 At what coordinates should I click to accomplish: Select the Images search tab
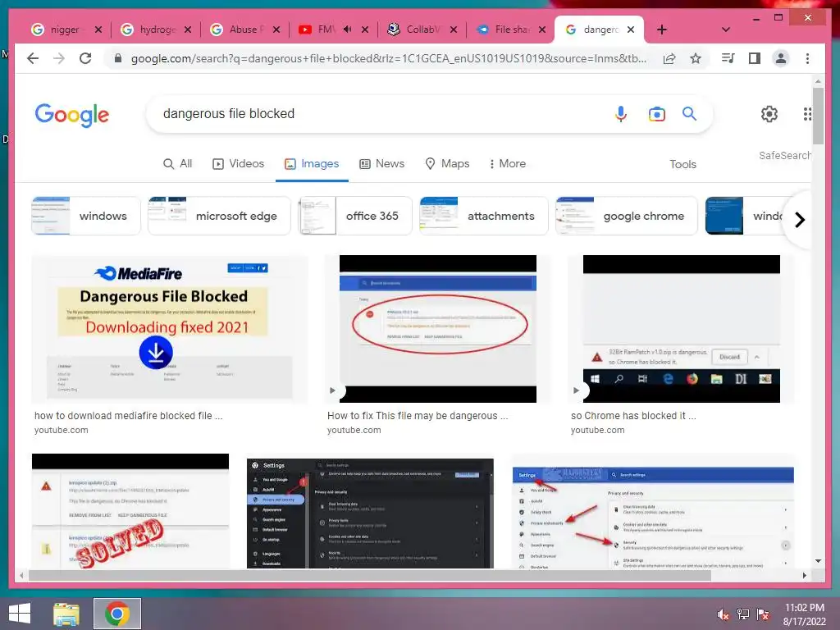[312, 164]
